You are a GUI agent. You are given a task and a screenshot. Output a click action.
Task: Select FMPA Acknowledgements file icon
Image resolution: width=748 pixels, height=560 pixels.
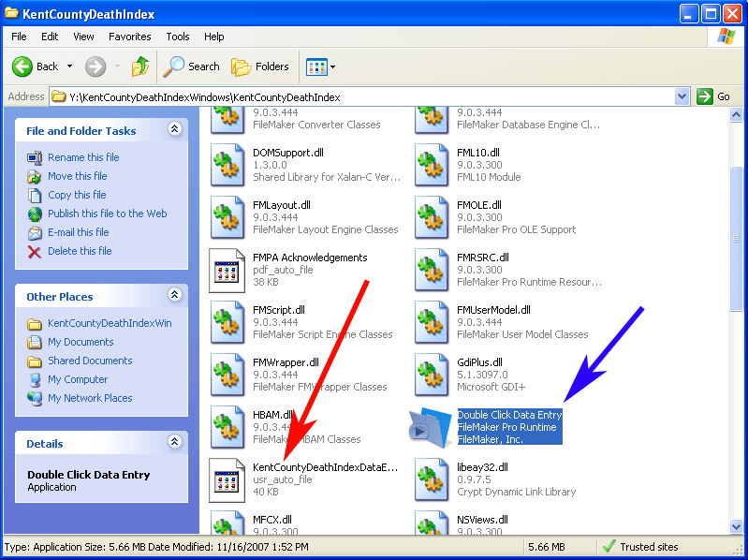(227, 271)
